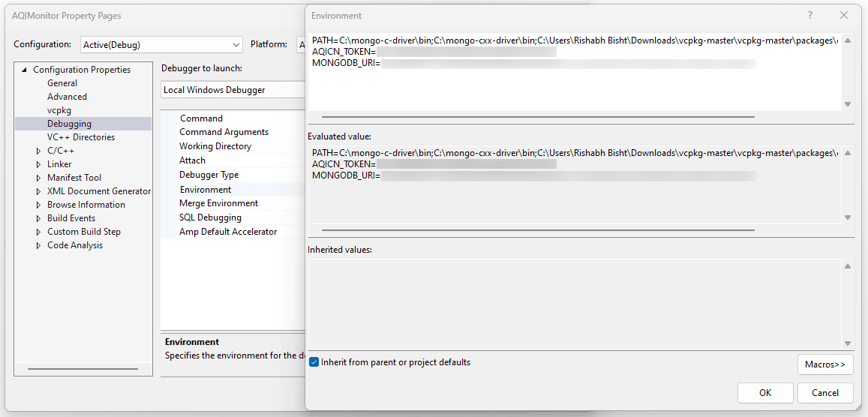Viewport: 868px width, 417px height.
Task: Select the Working Directory property
Action: [215, 146]
